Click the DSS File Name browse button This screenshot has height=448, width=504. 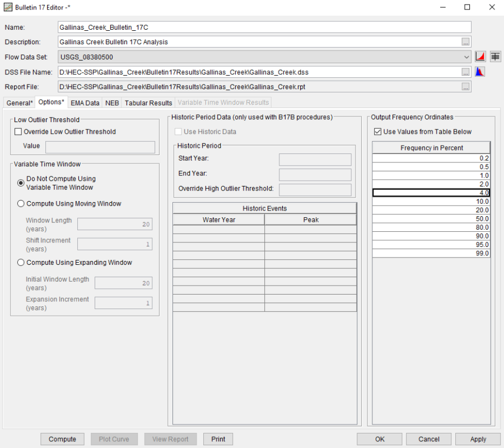tap(465, 72)
